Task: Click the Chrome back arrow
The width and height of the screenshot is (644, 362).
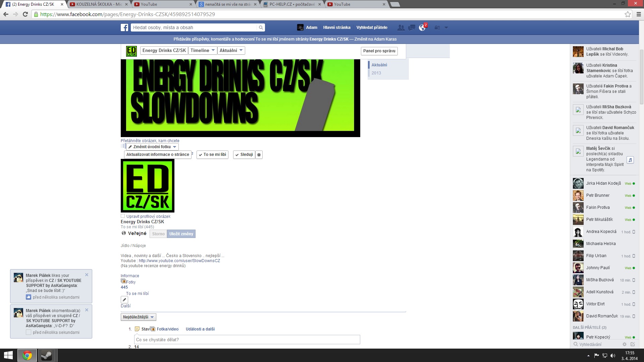Action: (x=6, y=14)
